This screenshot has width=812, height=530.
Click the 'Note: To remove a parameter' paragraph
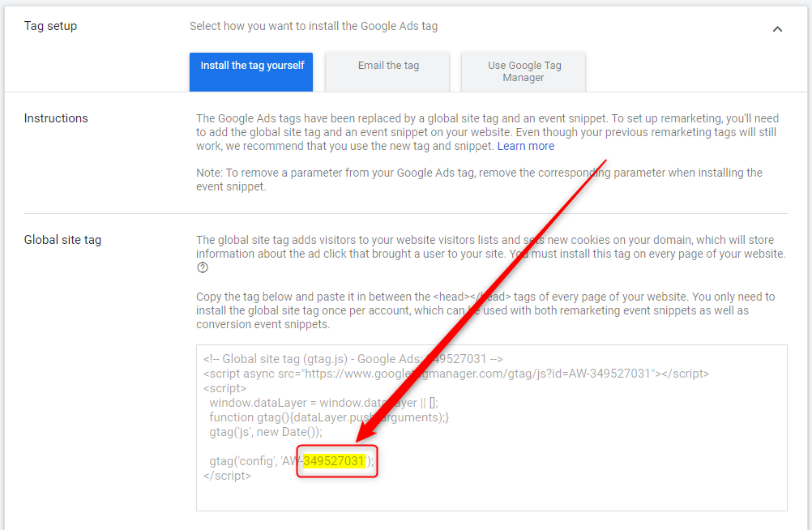pos(479,179)
